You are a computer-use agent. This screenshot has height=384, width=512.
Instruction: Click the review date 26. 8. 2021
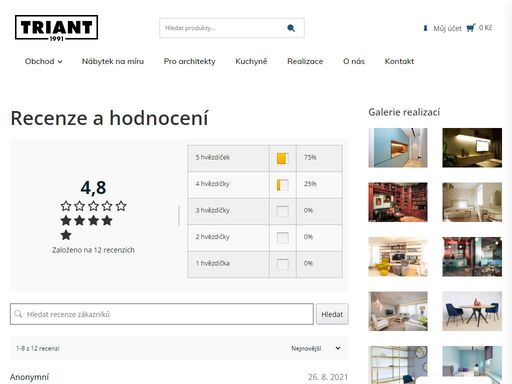(x=328, y=377)
